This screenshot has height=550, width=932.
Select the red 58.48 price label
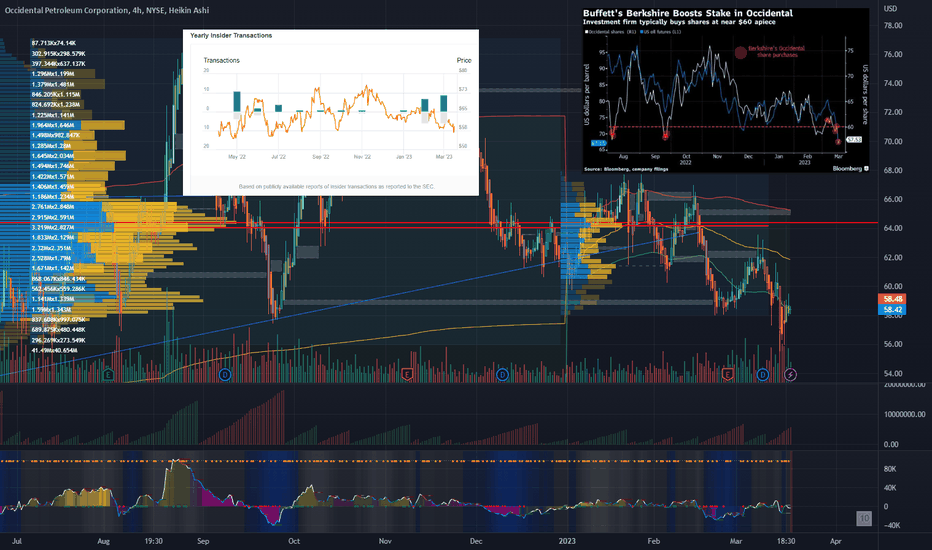pyautogui.click(x=892, y=299)
